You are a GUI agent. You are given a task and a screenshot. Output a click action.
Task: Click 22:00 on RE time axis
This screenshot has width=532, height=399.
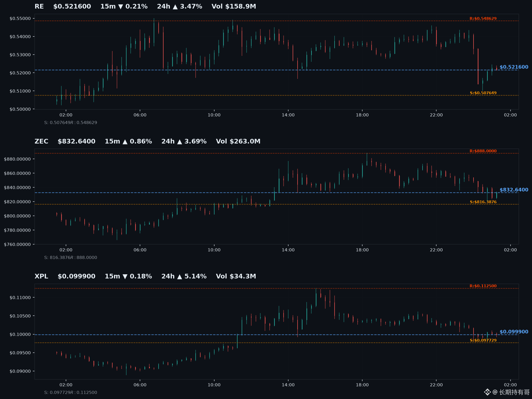[436, 115]
